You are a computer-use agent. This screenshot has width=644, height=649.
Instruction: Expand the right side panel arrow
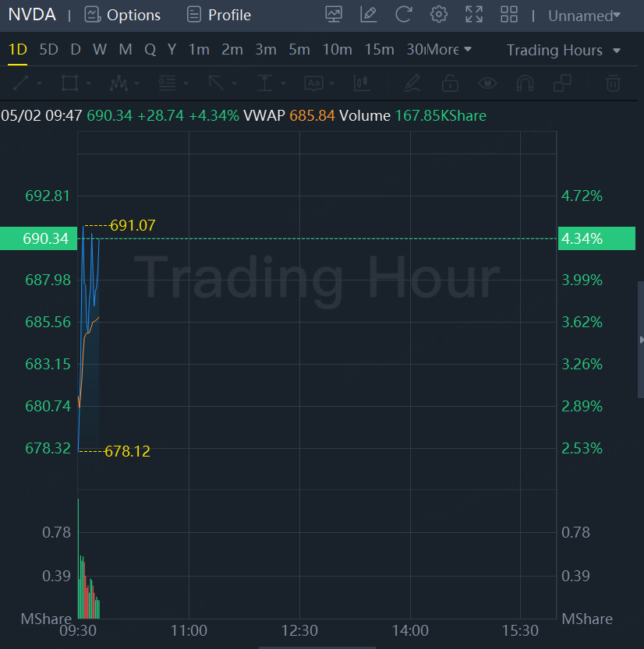coord(641,340)
